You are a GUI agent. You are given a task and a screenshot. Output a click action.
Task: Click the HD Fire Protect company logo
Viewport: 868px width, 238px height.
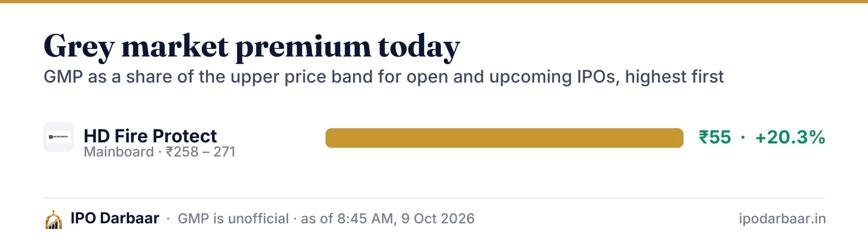(59, 137)
